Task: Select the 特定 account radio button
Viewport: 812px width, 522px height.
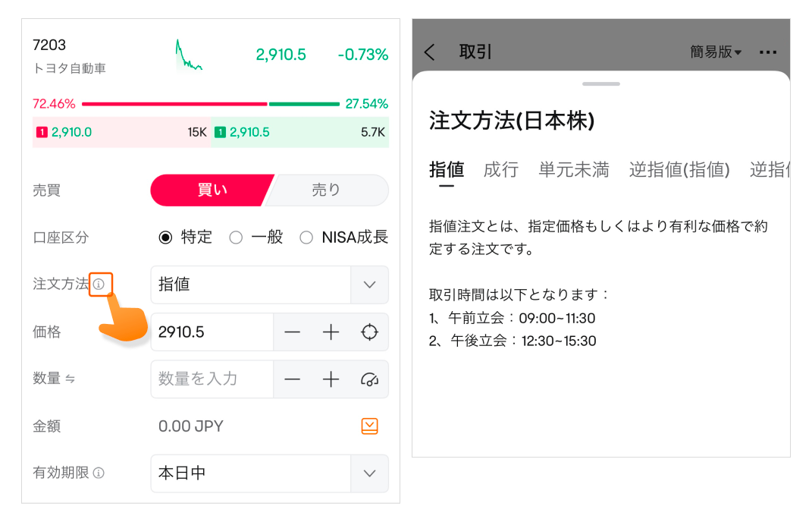Action: tap(165, 237)
